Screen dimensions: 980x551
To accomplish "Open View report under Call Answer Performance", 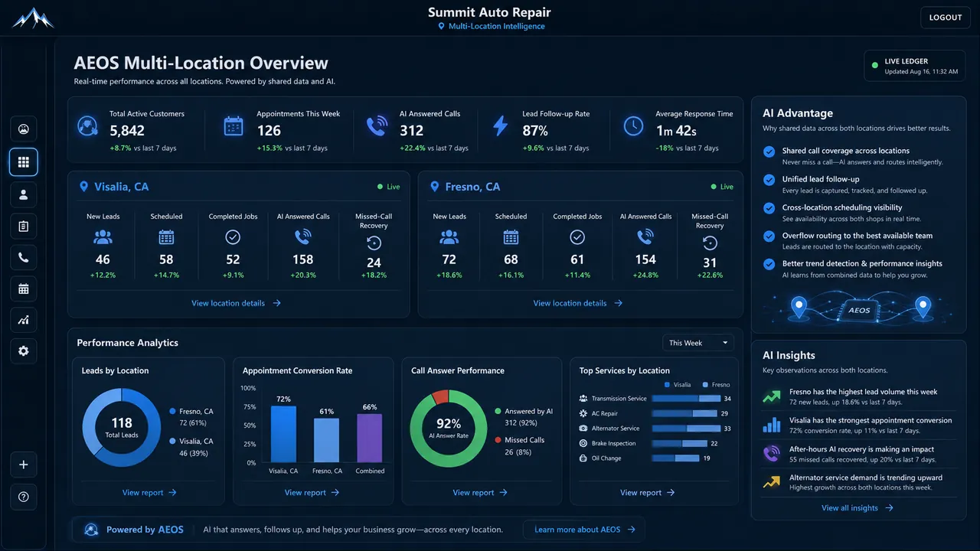I will pyautogui.click(x=480, y=493).
